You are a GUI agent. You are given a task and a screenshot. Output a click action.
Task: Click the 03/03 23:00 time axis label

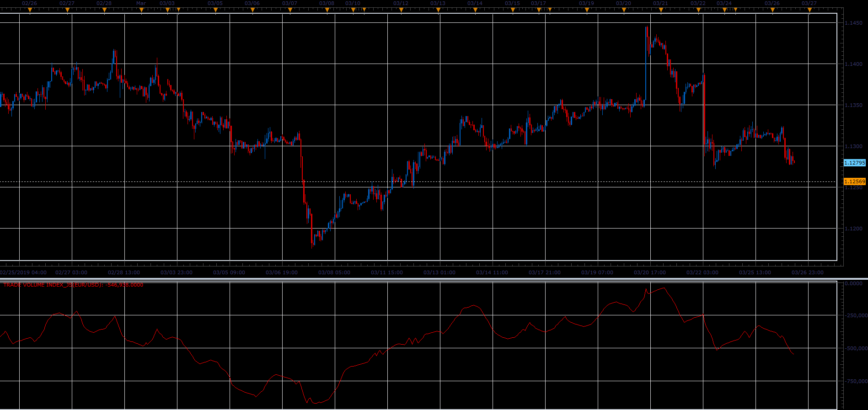click(177, 272)
